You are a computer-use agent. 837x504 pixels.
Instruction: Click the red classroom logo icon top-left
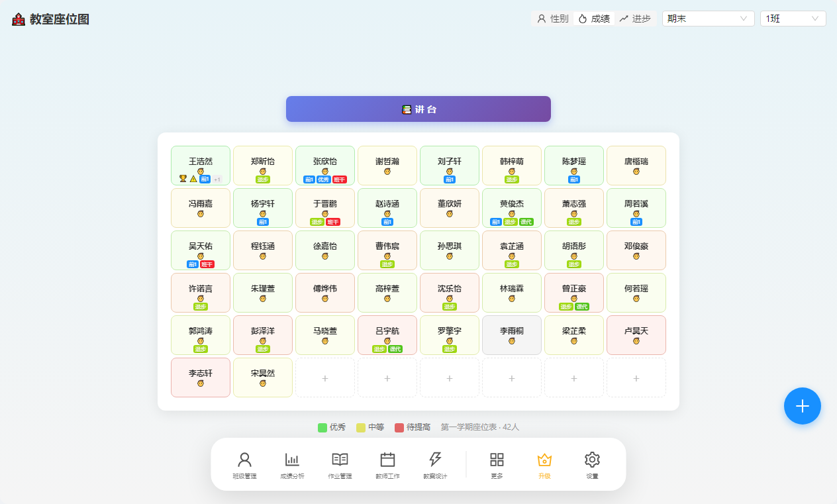click(18, 20)
